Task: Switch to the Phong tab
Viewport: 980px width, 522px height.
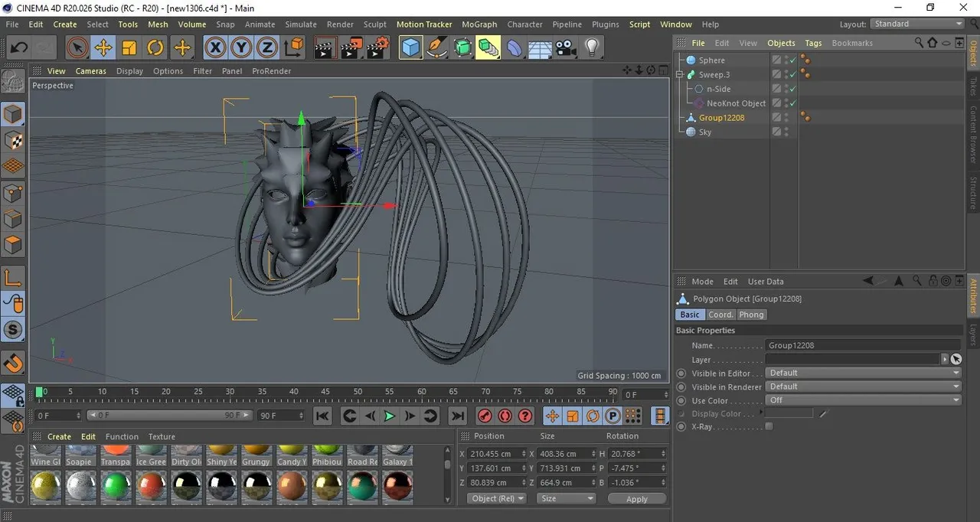Action: coord(751,315)
